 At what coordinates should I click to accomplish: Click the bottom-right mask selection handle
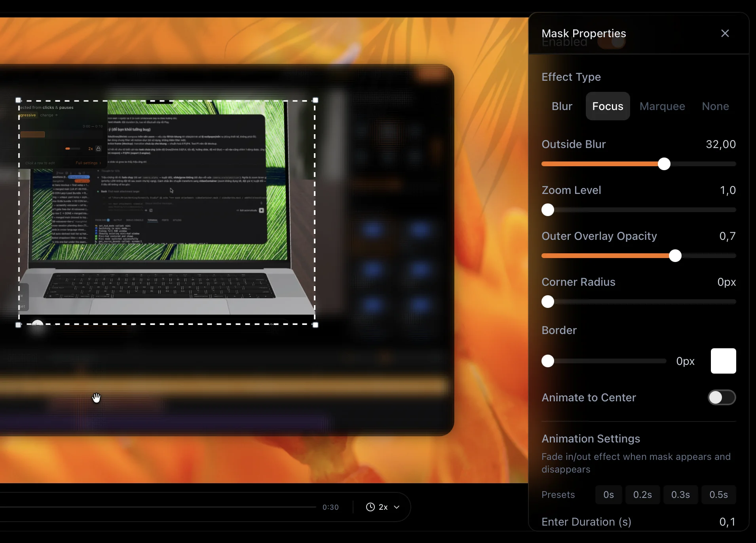pyautogui.click(x=315, y=325)
